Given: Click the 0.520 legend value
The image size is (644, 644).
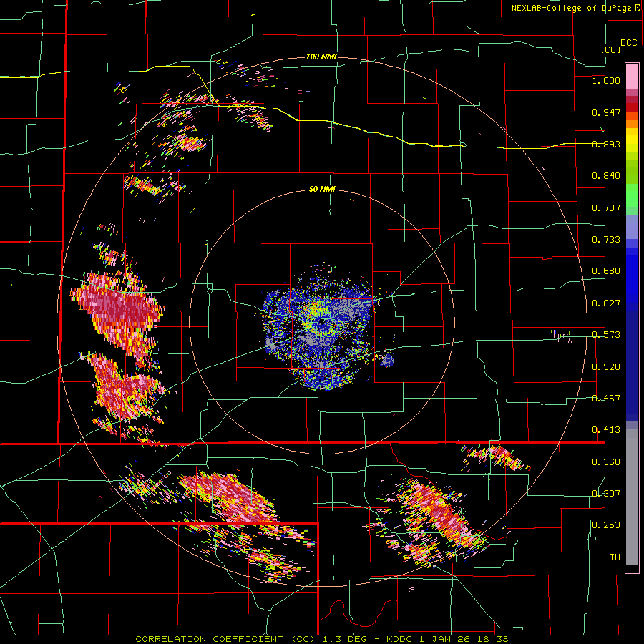Looking at the screenshot, I should [x=606, y=367].
